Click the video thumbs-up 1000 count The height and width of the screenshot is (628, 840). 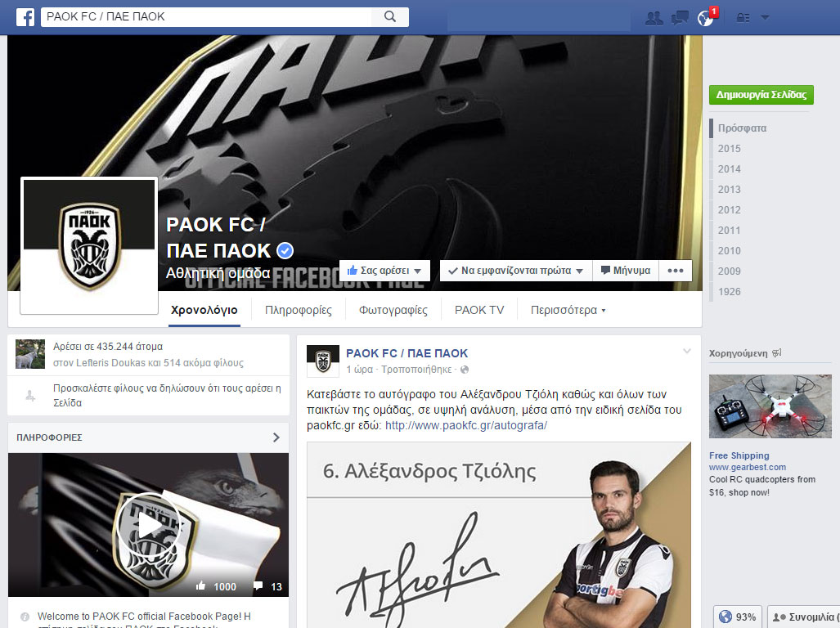pos(217,586)
